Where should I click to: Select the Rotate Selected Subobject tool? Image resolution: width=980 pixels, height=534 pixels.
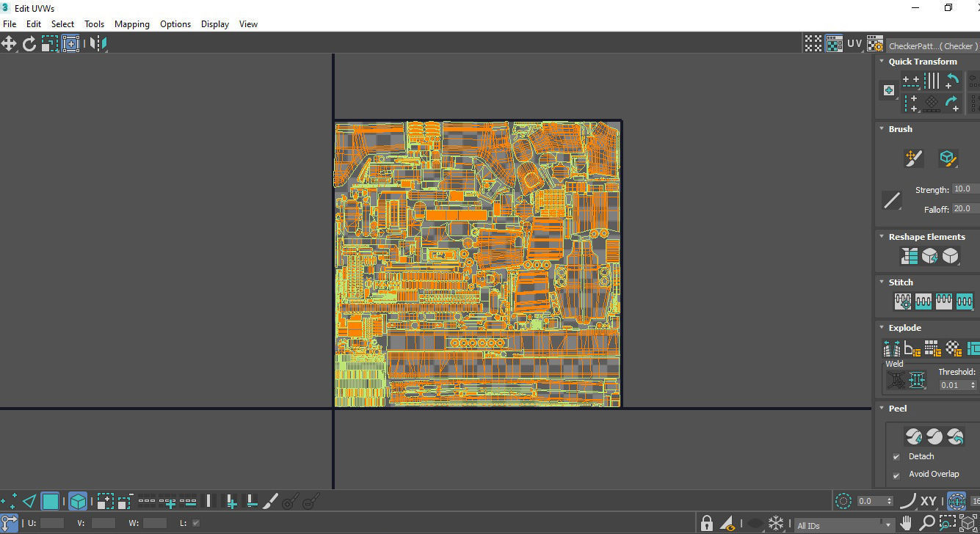tap(29, 43)
